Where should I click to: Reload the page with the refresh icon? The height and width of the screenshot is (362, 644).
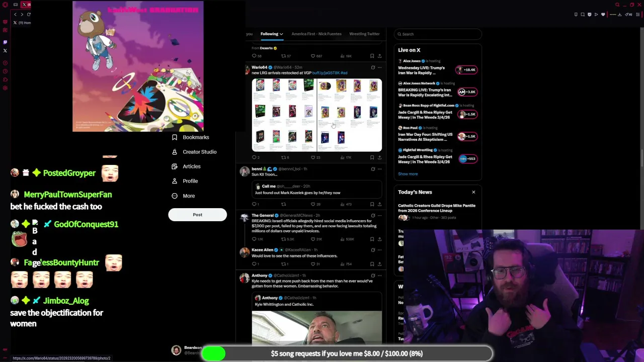29,14
